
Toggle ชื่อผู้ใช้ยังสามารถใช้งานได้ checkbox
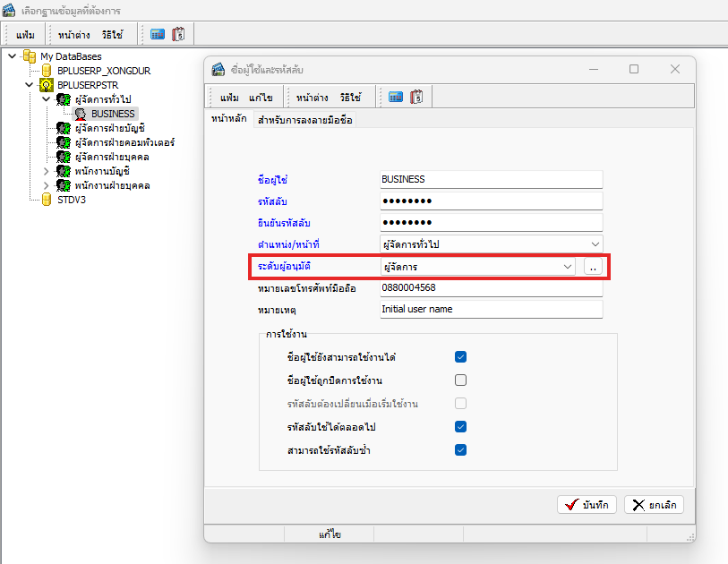tap(460, 357)
